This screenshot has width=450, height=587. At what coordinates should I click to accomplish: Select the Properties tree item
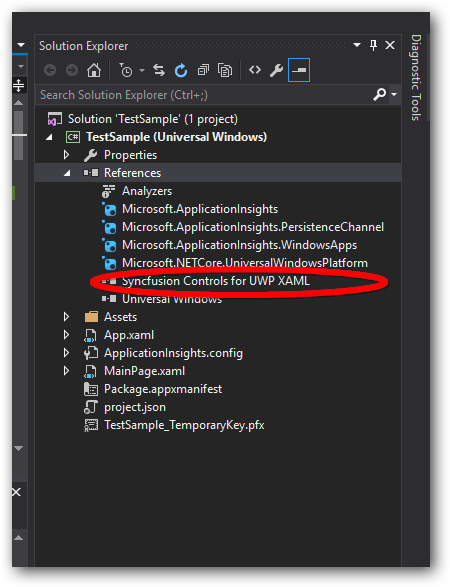tap(130, 155)
